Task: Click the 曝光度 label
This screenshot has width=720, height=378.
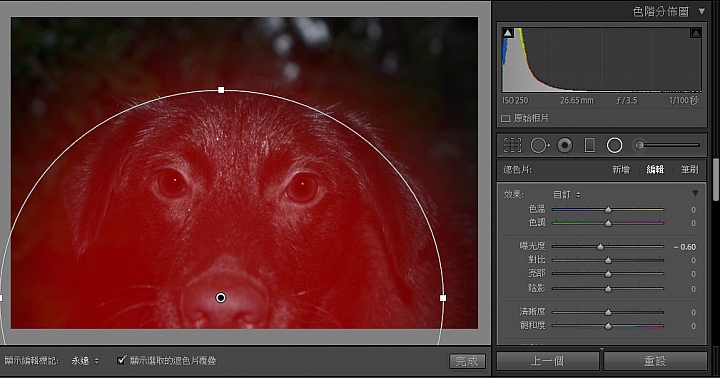Action: [x=532, y=246]
